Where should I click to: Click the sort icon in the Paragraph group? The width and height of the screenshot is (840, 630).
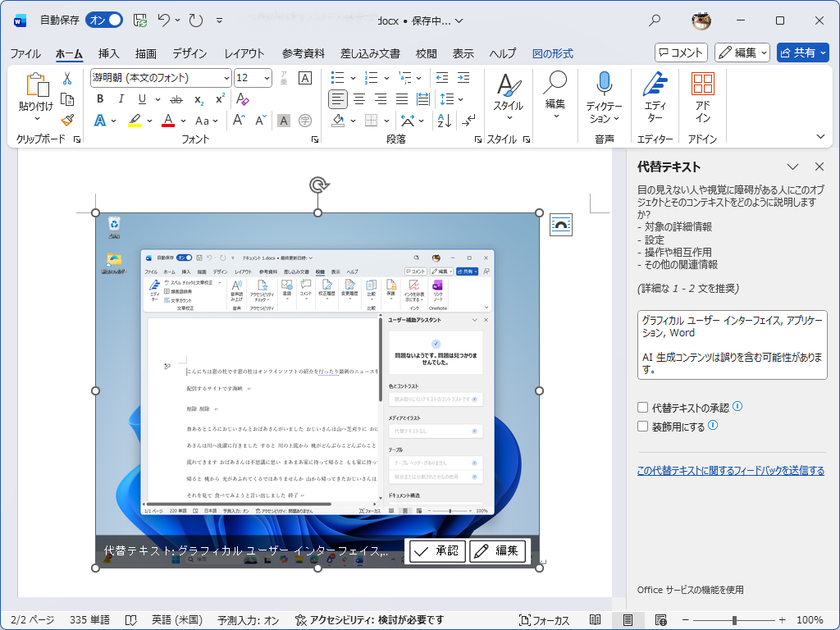click(x=444, y=121)
